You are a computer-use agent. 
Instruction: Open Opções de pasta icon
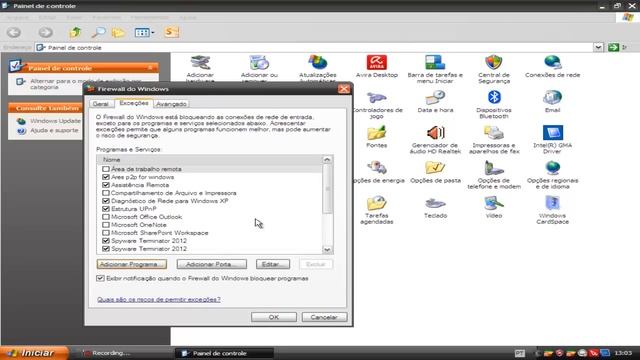coord(435,171)
